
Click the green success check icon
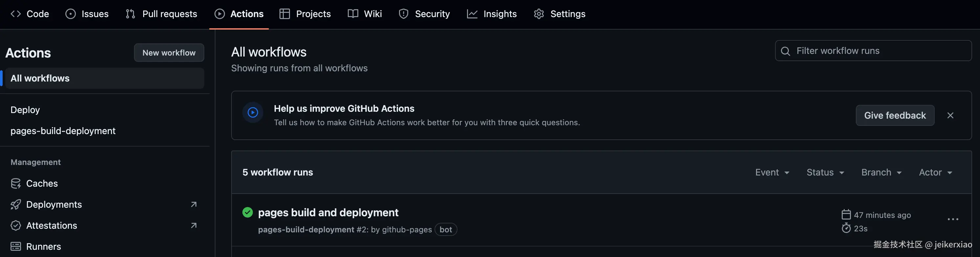pos(247,212)
